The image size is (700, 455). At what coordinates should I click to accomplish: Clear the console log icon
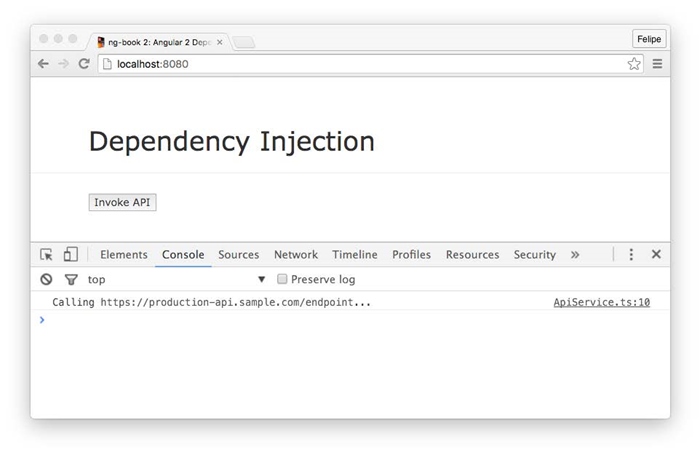(x=46, y=280)
